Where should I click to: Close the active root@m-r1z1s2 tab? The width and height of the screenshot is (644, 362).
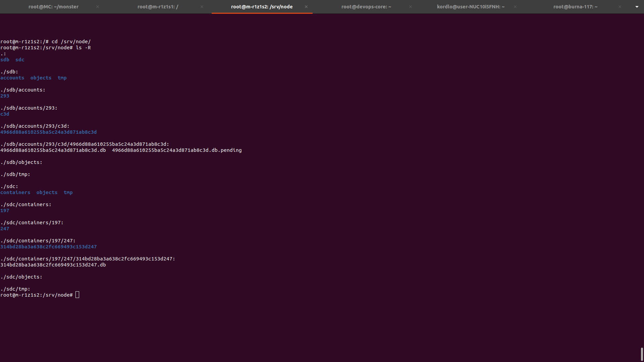click(x=306, y=7)
